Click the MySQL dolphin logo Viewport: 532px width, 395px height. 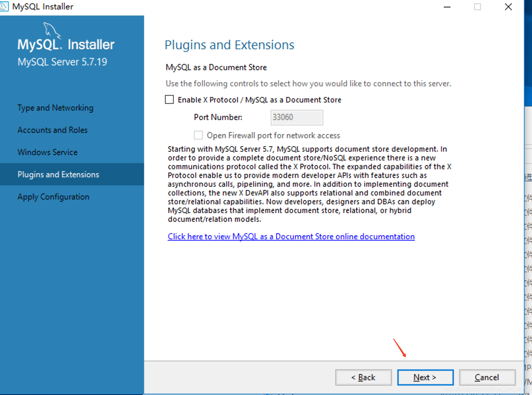click(x=52, y=30)
